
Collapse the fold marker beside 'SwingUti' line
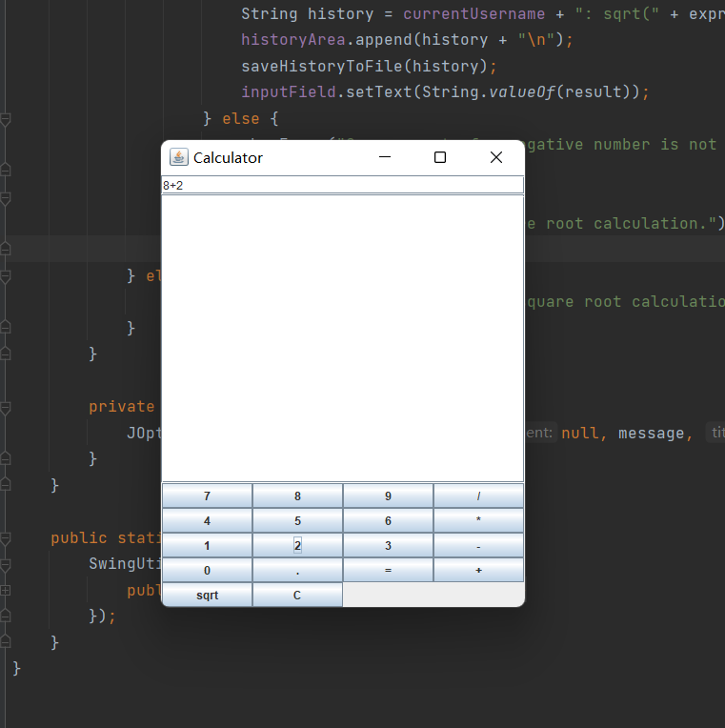coord(6,564)
